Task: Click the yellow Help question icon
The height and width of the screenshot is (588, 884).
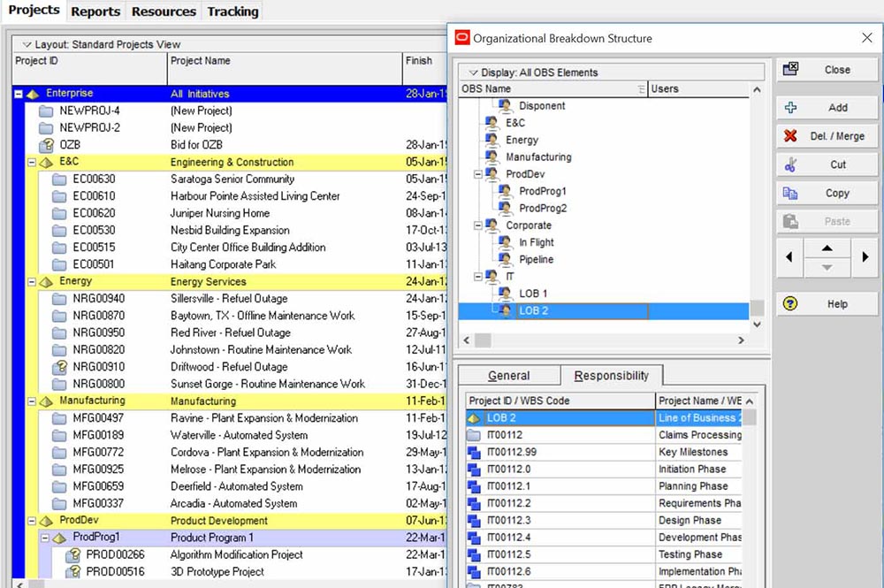Action: [790, 303]
